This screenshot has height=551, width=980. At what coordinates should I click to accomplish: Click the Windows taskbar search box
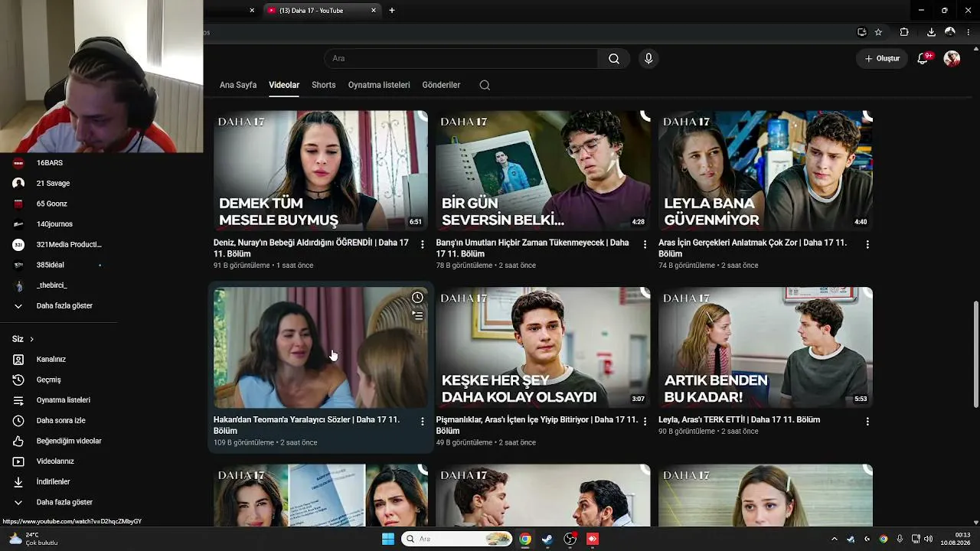(x=457, y=539)
